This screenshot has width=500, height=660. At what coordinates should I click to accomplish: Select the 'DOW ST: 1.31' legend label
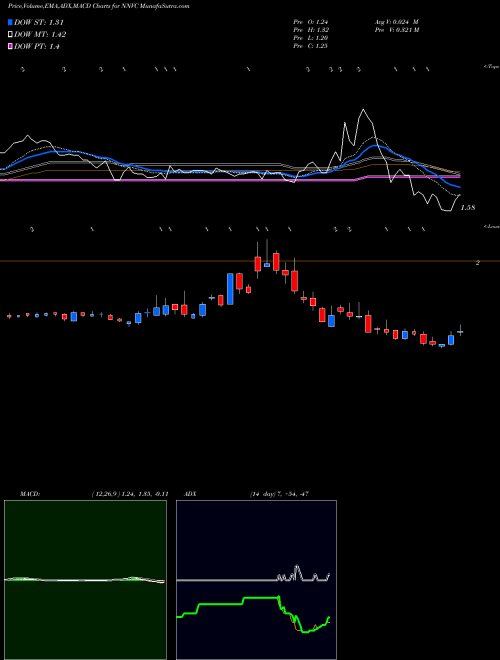click(x=39, y=22)
